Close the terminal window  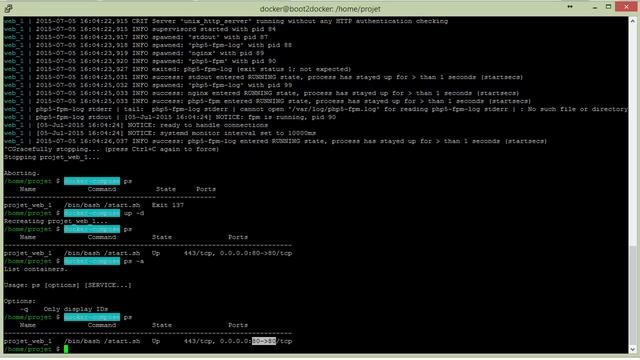pyautogui.click(x=627, y=7)
